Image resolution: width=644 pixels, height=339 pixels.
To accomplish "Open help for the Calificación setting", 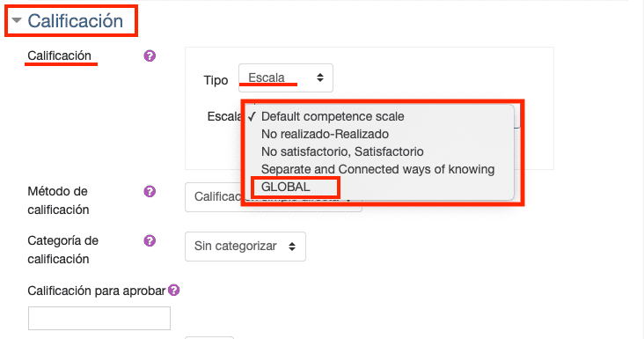I will coord(150,55).
